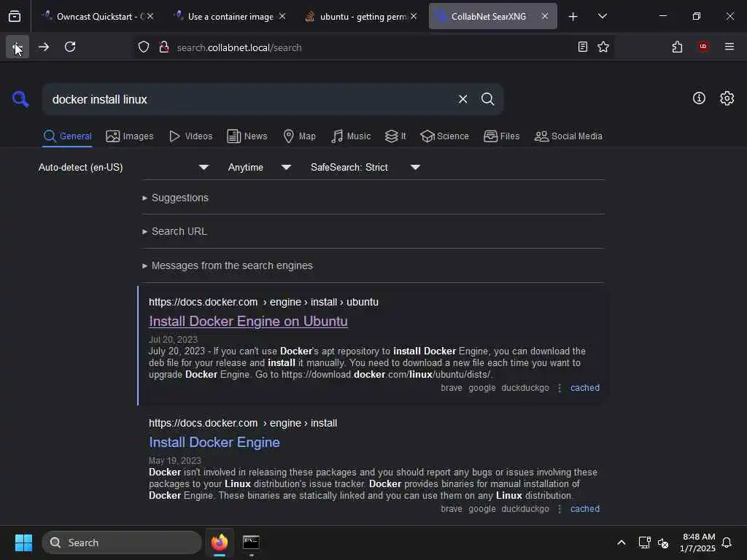Click the browser forward arrow button

pyautogui.click(x=44, y=47)
